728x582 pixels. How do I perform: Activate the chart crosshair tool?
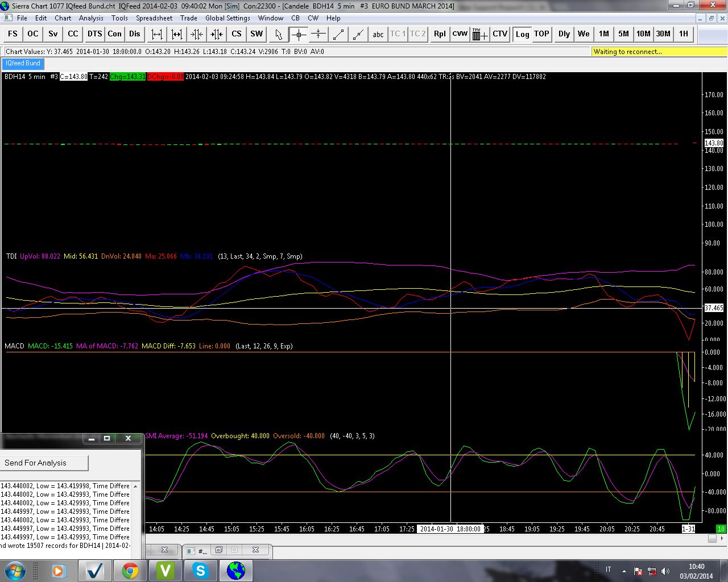298,34
